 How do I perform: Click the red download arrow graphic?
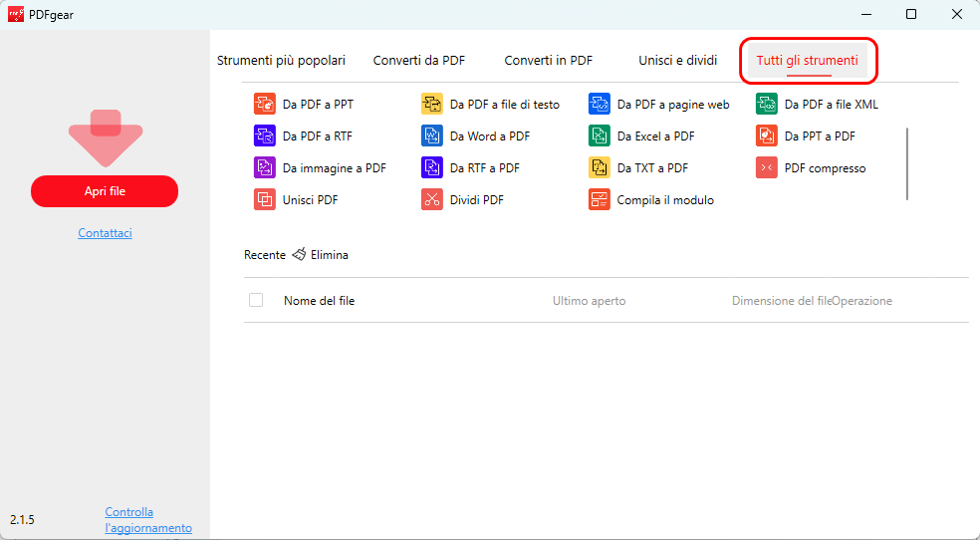(x=106, y=138)
